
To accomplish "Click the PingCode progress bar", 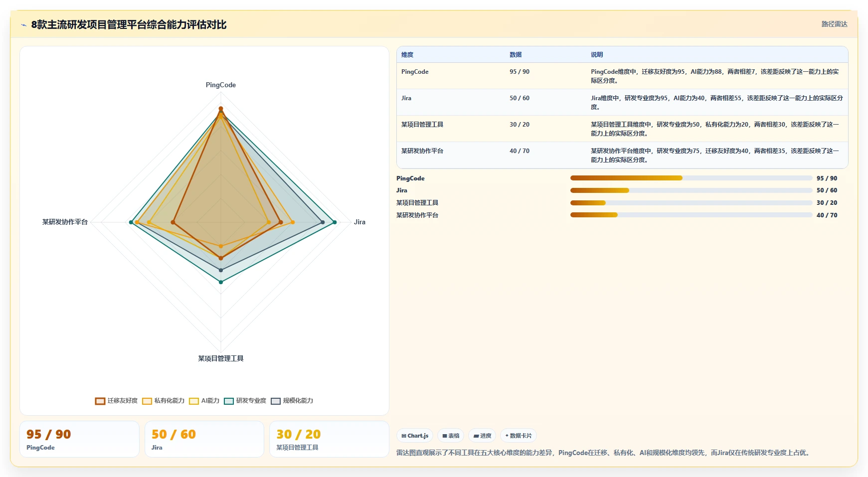I will coord(692,178).
